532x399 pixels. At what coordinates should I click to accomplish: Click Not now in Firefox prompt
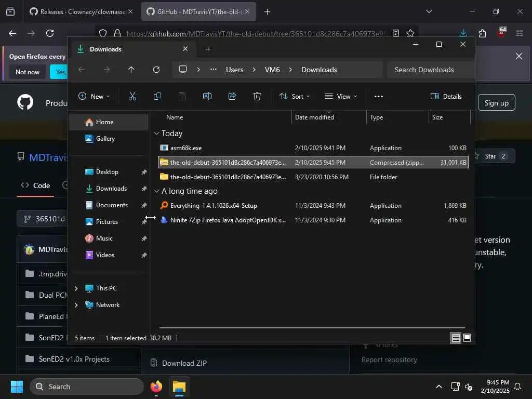(28, 72)
